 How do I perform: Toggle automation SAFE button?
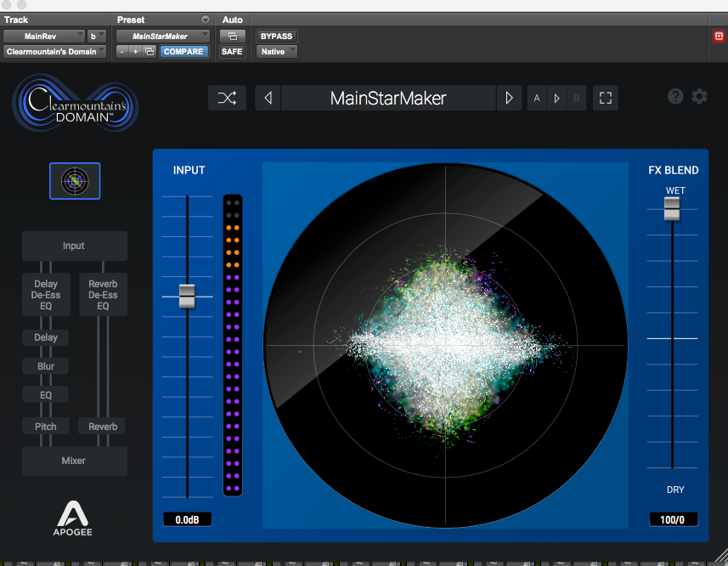click(x=232, y=52)
